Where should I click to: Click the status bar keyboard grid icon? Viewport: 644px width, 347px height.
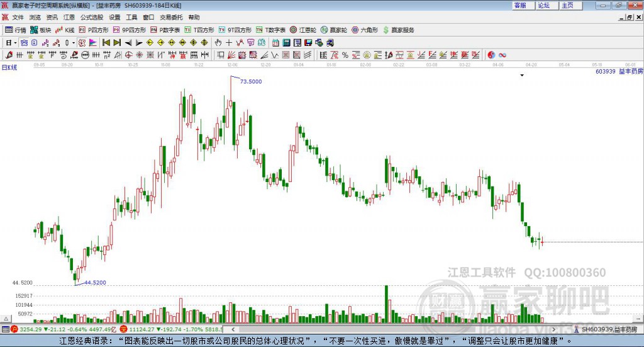5,329
